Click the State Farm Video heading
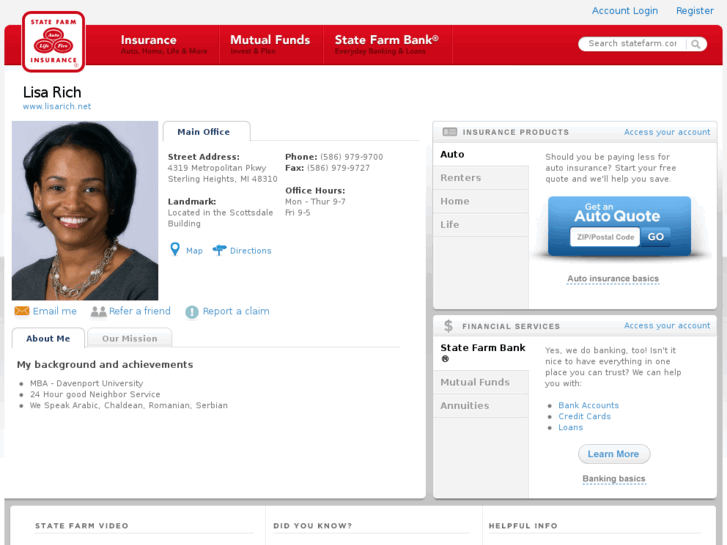 tap(82, 526)
